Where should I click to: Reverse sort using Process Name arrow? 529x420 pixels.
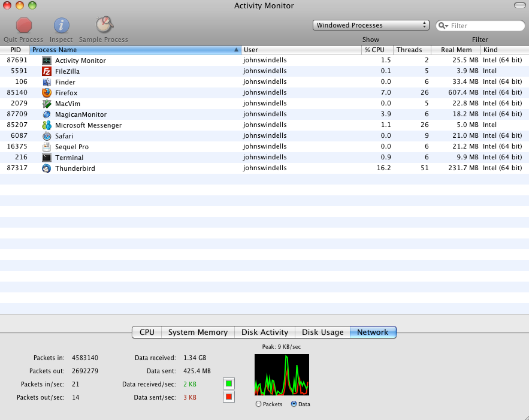[236, 50]
